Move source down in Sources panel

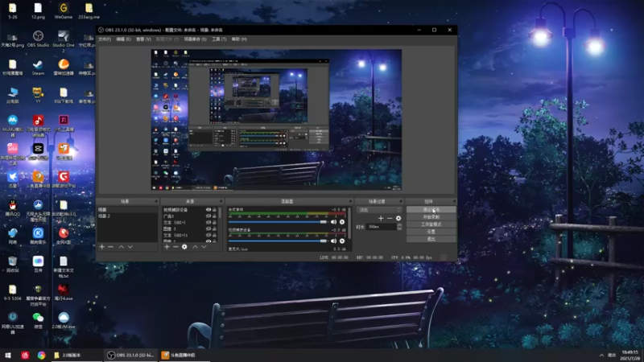pyautogui.click(x=204, y=247)
